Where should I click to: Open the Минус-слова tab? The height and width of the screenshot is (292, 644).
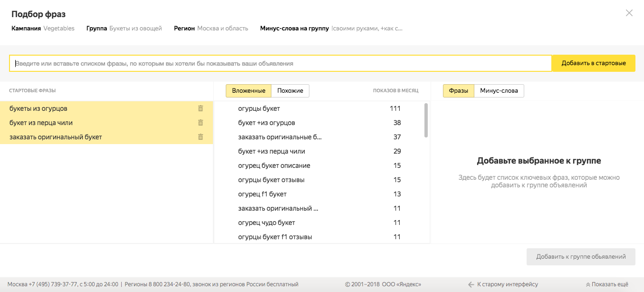click(499, 91)
